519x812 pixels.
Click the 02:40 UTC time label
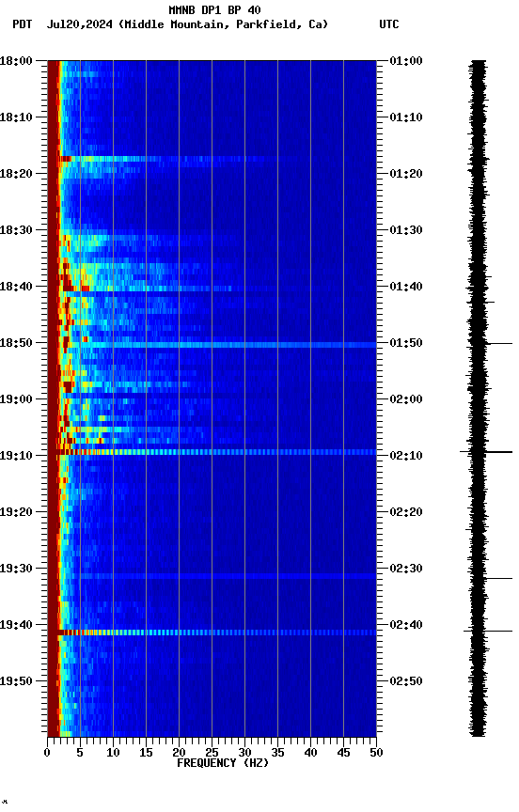click(406, 626)
